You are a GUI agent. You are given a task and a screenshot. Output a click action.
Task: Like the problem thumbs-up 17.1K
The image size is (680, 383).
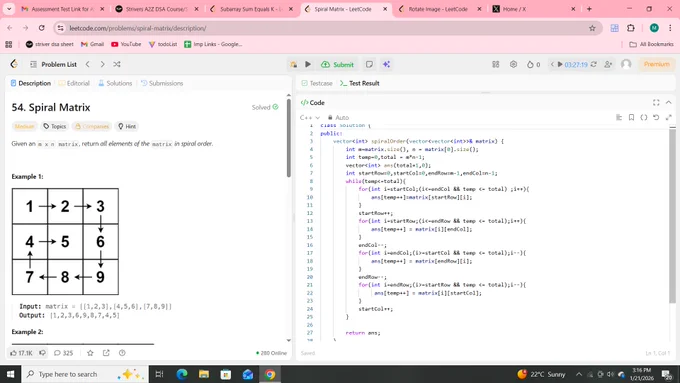pos(21,353)
